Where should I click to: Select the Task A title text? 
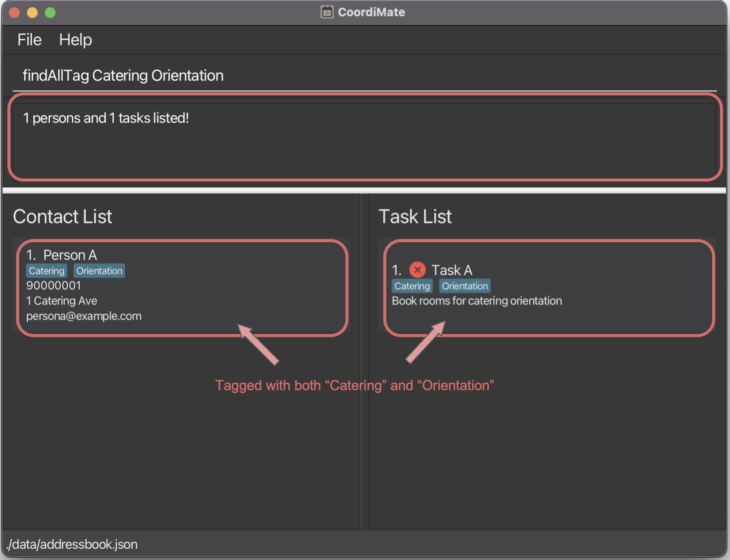[x=452, y=270]
